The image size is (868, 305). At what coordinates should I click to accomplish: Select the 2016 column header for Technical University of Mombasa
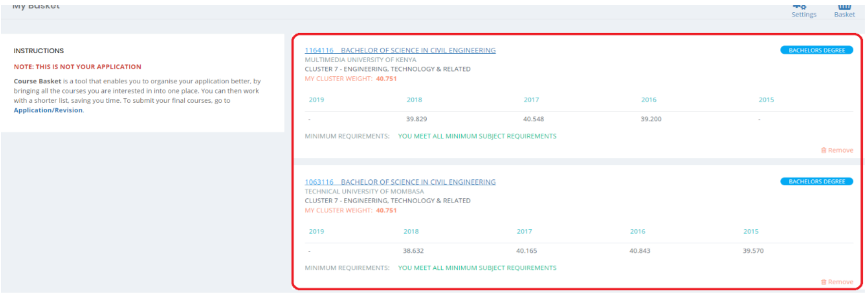point(638,232)
